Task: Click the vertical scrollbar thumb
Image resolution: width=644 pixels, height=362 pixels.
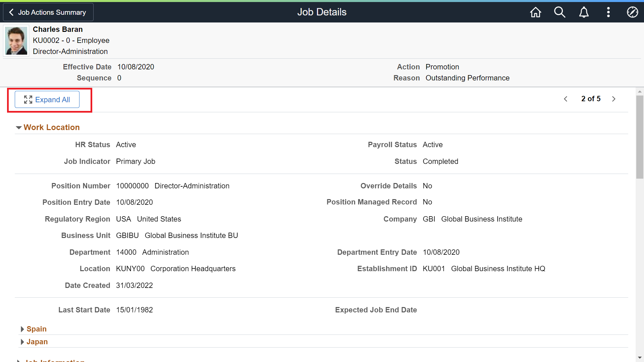Action: [640, 137]
